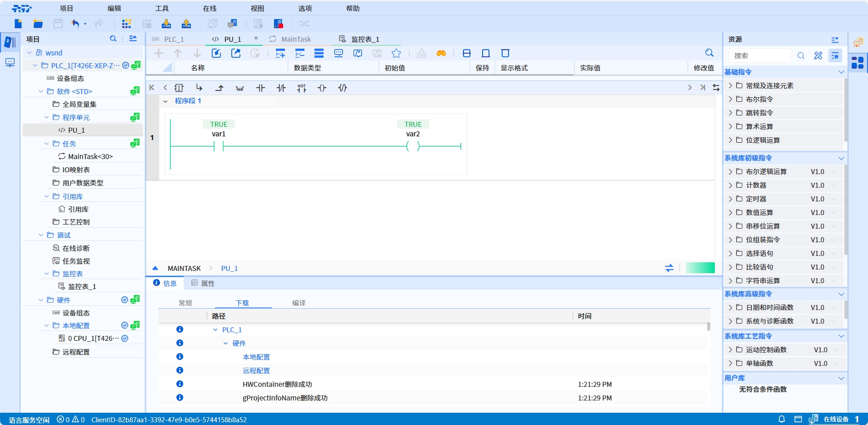
Task: Click the download to PLC toolbar icon
Action: coord(166,24)
